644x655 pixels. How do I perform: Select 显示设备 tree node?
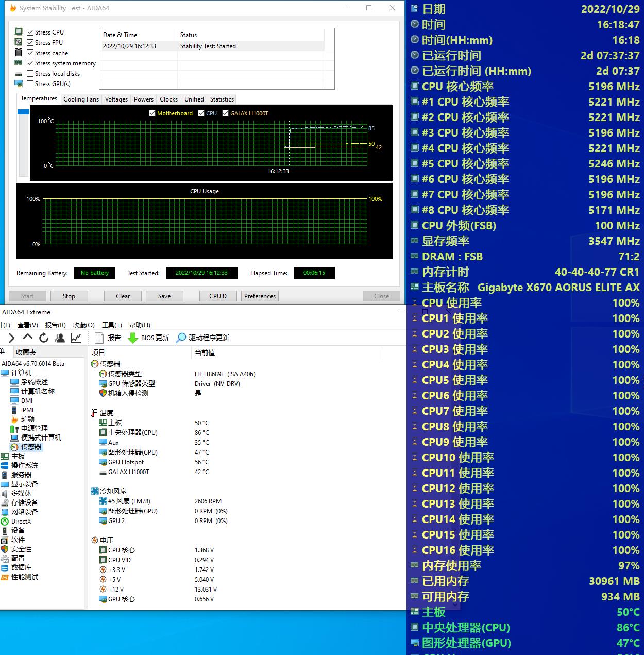coord(25,484)
